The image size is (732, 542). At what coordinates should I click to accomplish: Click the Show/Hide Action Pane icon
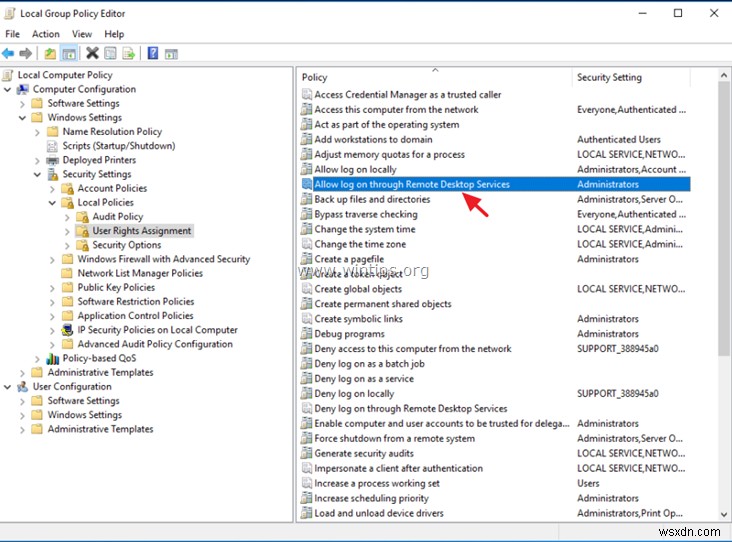click(171, 54)
